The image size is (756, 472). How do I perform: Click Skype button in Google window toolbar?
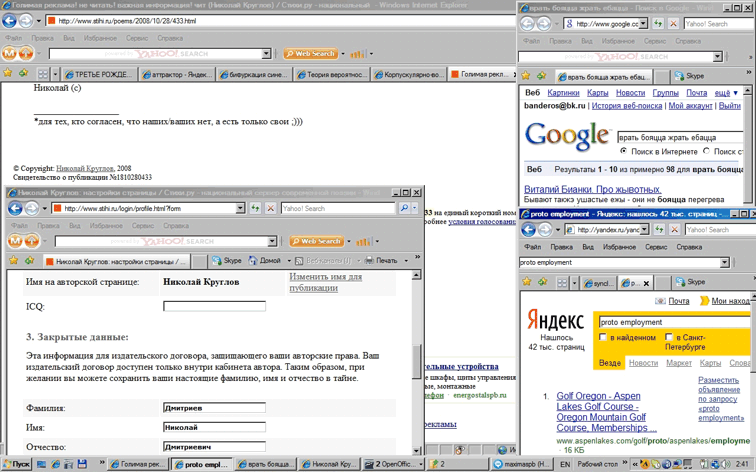(689, 76)
